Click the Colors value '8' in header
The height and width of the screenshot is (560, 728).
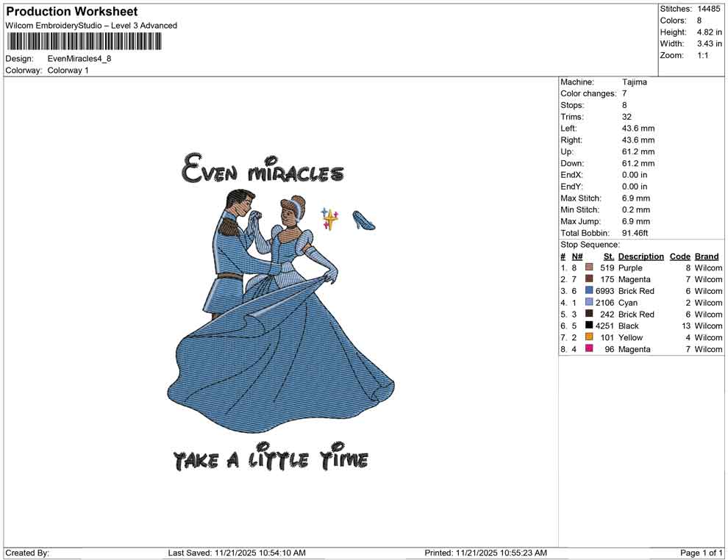699,21
